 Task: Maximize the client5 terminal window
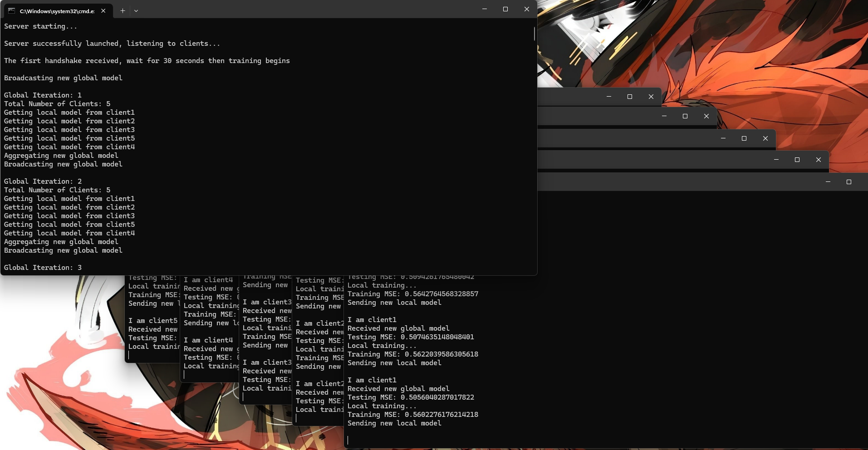click(x=630, y=97)
